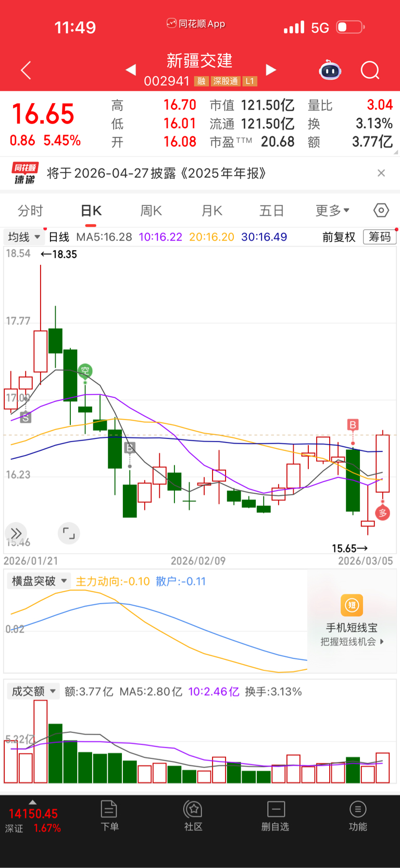Tap the double-chevron expand icon on chart
Image resolution: width=400 pixels, height=868 pixels.
(16, 533)
